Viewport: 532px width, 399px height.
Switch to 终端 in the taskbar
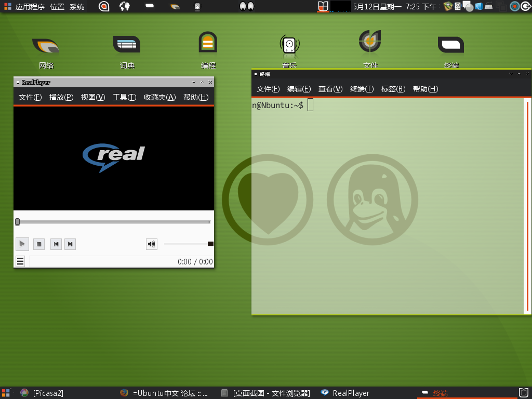tap(435, 393)
